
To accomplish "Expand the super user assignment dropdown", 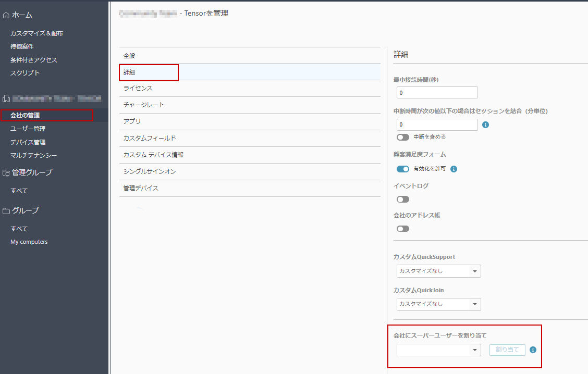I will click(x=439, y=350).
